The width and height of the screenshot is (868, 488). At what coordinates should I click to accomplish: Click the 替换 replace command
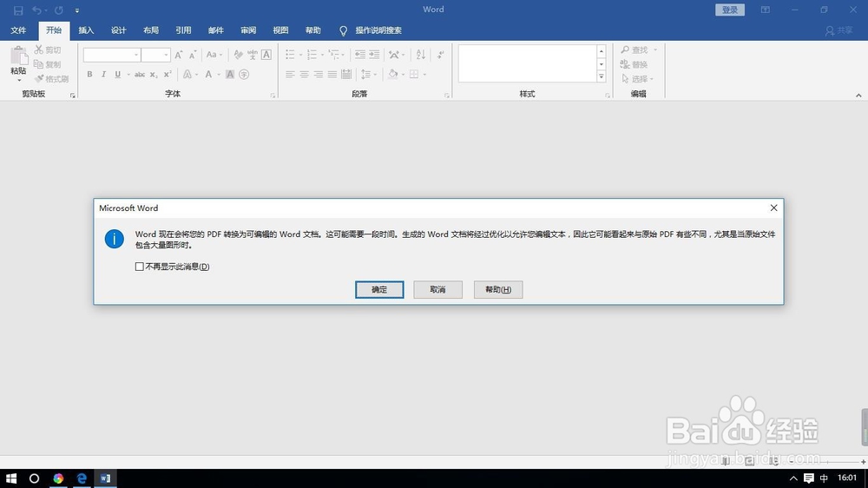635,64
